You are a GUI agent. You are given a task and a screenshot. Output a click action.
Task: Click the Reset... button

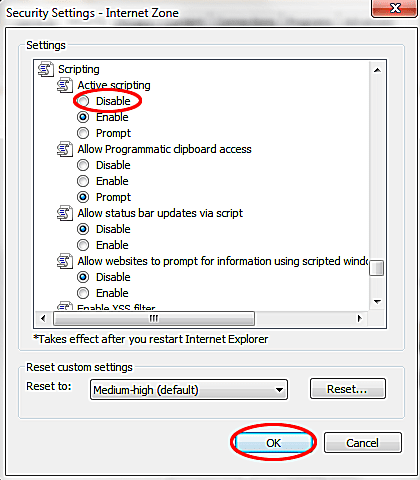coord(348,389)
